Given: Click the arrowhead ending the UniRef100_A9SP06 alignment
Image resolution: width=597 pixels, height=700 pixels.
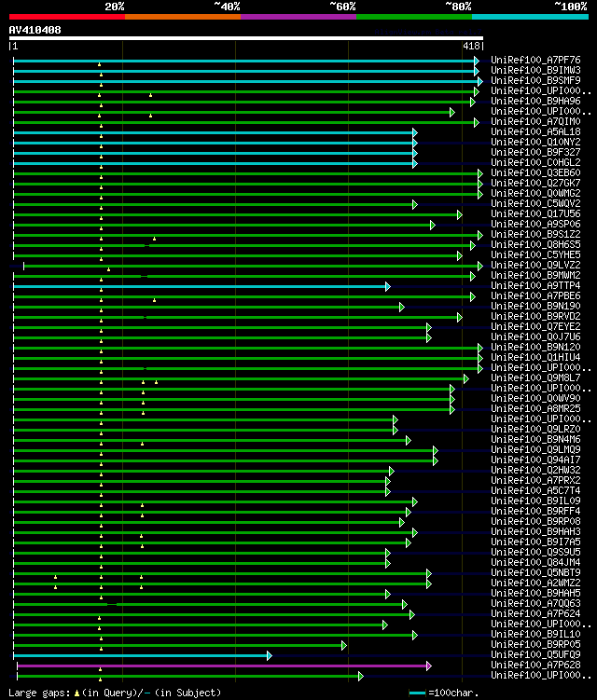Looking at the screenshot, I should pos(433,225).
